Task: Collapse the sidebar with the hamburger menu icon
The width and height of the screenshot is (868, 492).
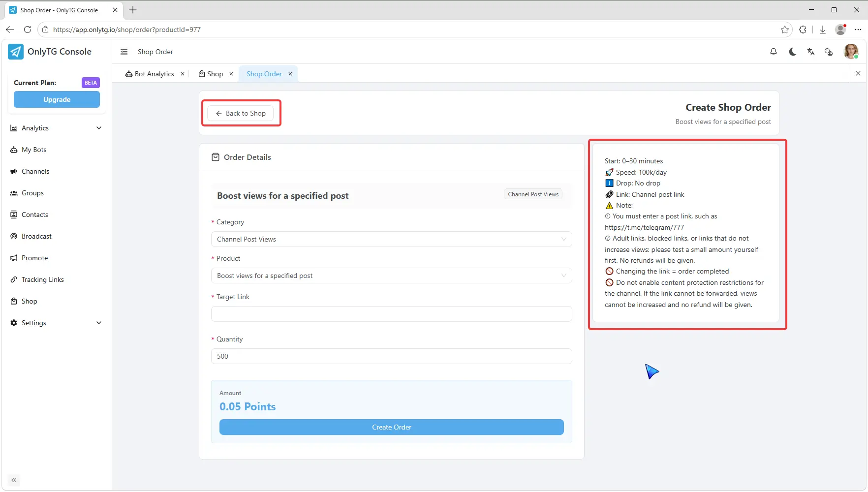Action: coord(124,52)
